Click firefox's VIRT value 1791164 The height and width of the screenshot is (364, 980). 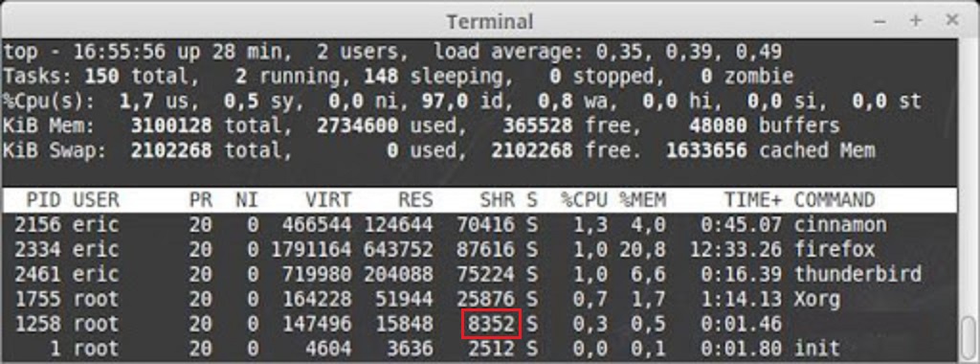click(x=311, y=250)
